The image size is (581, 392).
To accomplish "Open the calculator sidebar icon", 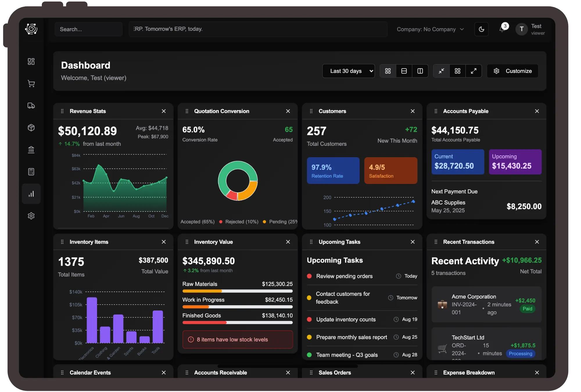I will tap(31, 172).
